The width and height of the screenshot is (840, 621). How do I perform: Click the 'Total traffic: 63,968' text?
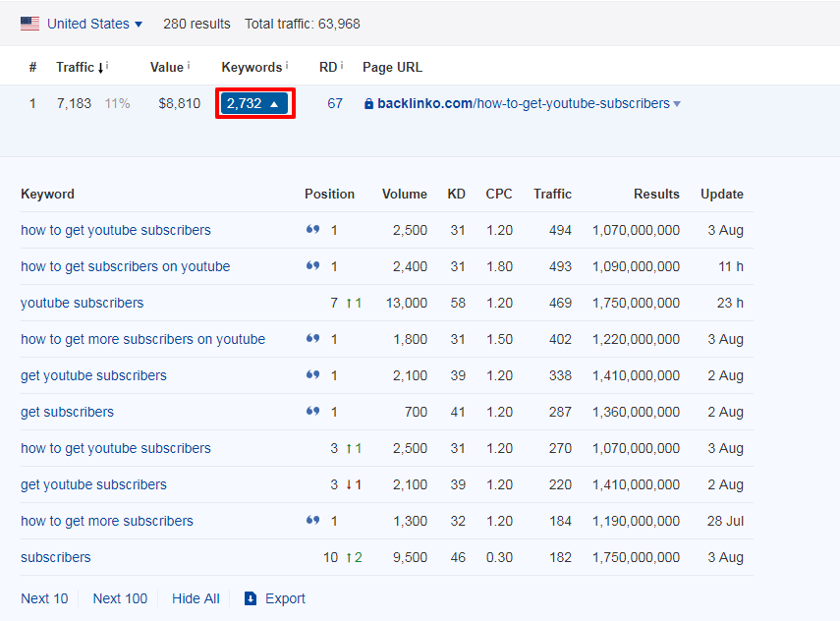pyautogui.click(x=303, y=25)
